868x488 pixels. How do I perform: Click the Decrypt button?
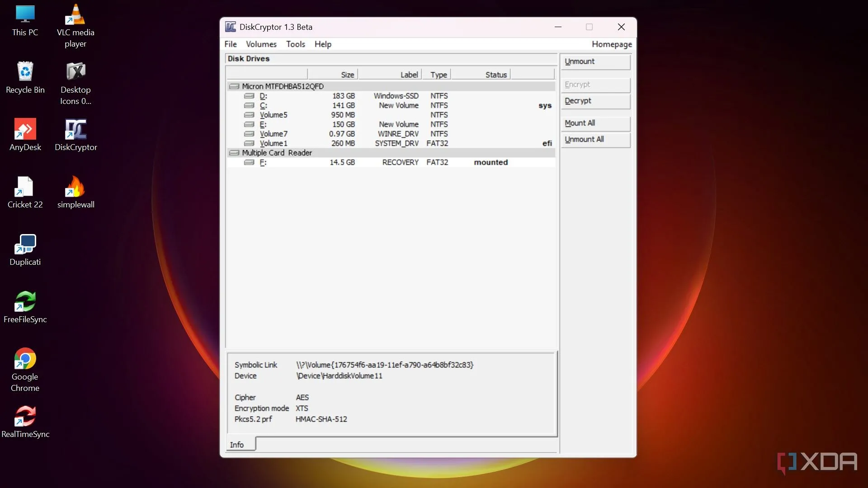pos(595,101)
